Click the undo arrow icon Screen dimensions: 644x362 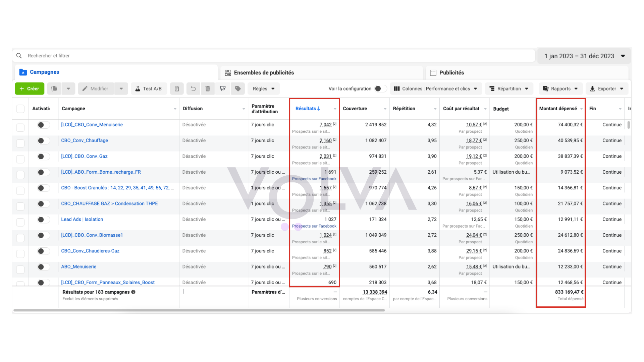tap(193, 88)
